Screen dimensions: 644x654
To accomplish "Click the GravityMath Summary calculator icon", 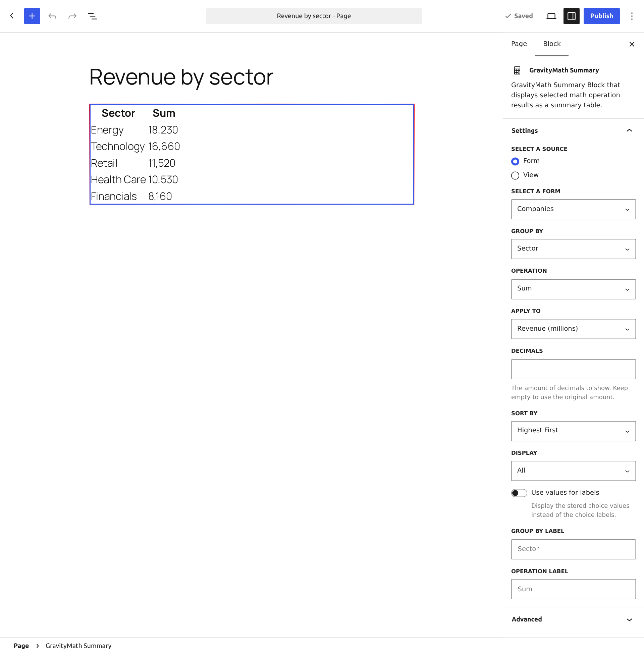I will point(517,70).
